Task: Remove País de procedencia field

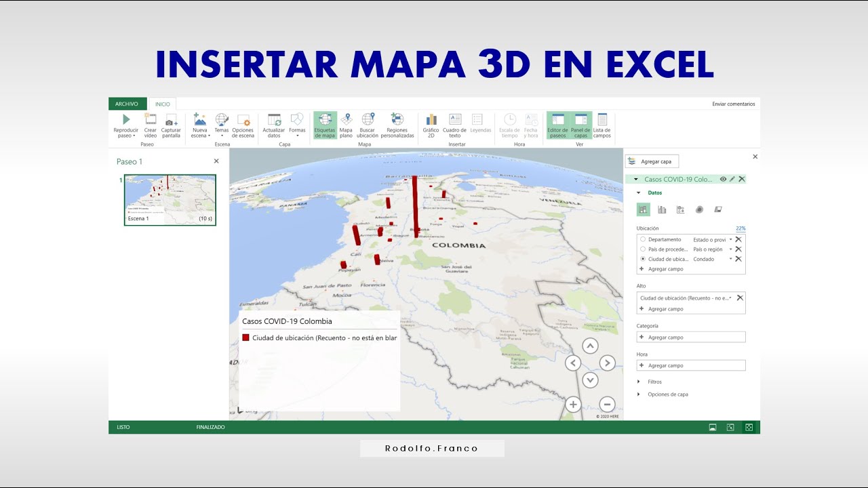Action: click(x=738, y=249)
